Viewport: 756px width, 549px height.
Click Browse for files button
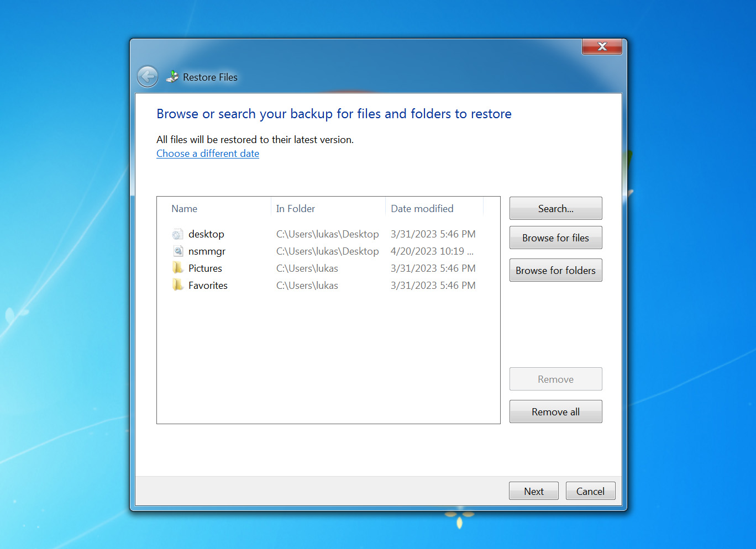(x=555, y=238)
